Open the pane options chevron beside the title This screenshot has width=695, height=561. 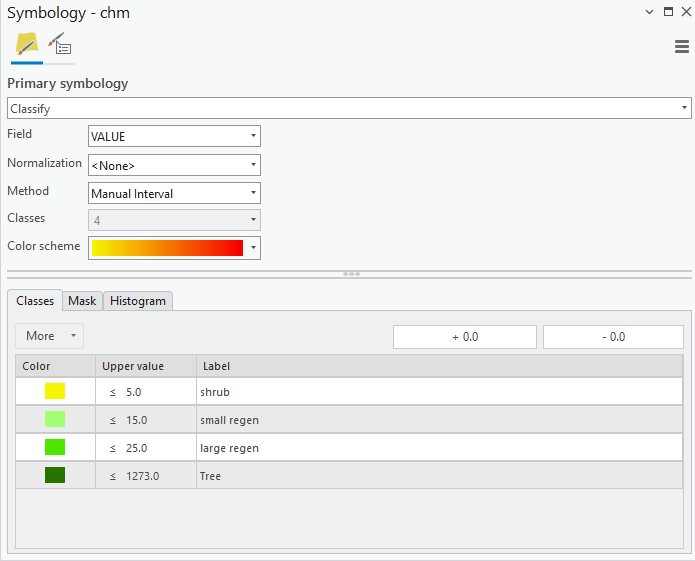click(649, 12)
